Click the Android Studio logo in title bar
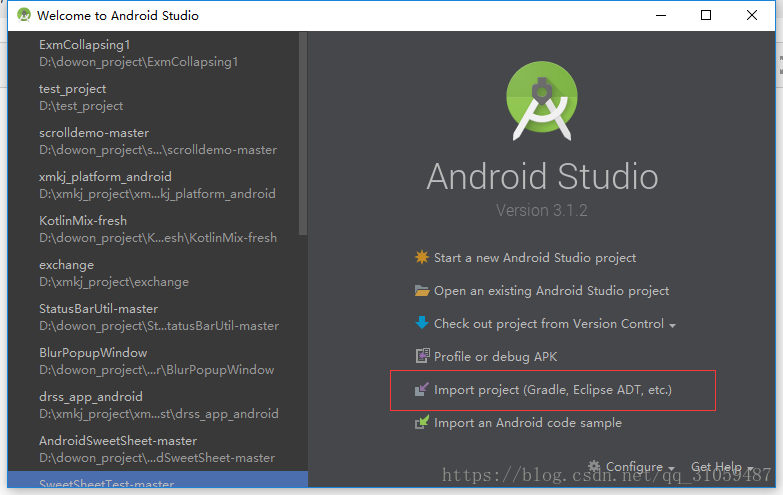 [23, 15]
